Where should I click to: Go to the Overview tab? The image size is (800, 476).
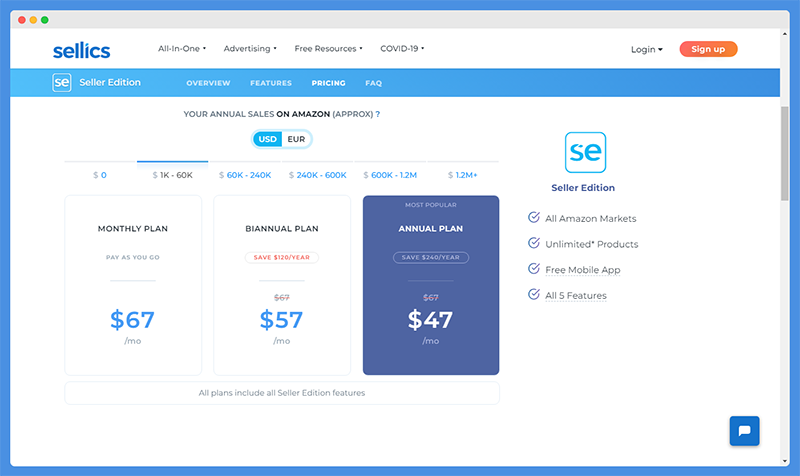(208, 83)
